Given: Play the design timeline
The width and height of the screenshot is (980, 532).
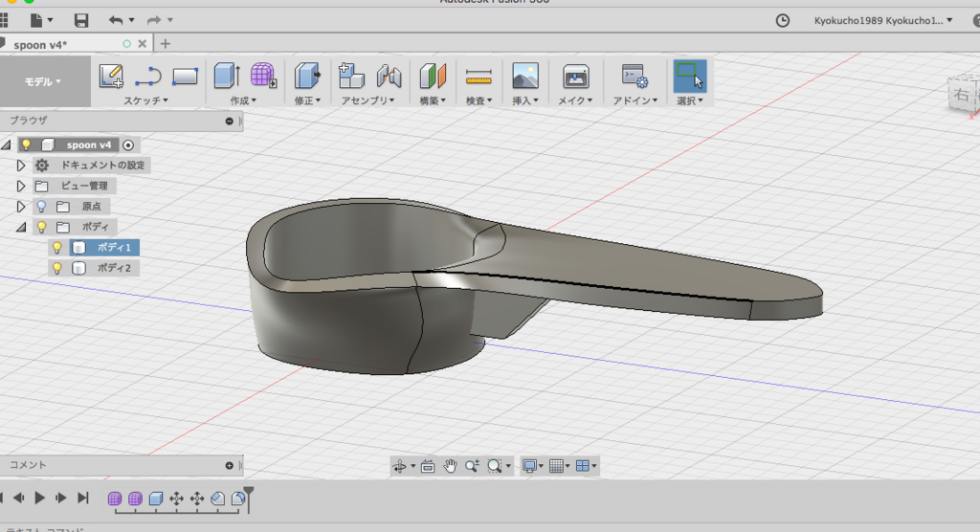Looking at the screenshot, I should tap(39, 499).
